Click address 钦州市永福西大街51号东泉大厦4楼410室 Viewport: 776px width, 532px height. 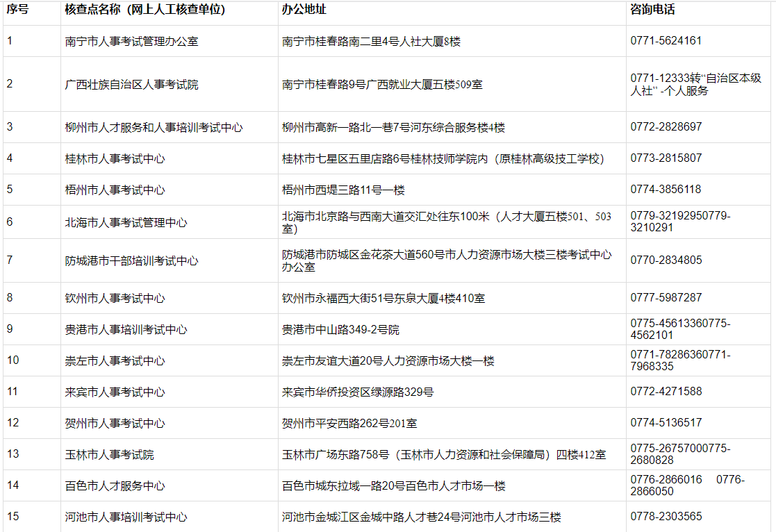click(383, 299)
